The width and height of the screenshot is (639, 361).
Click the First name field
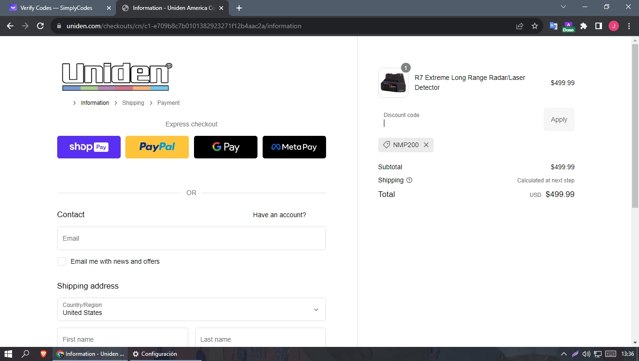pyautogui.click(x=123, y=337)
